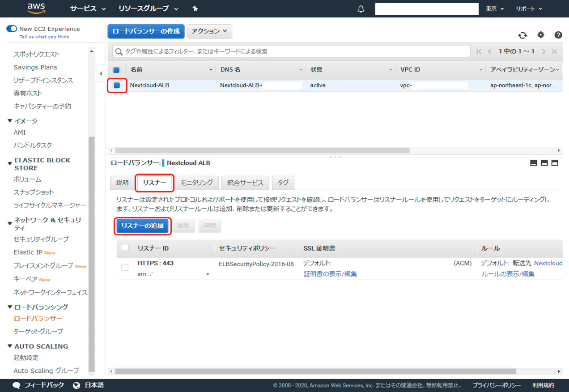Toggle the select-all listeners checkbox
The height and width of the screenshot is (392, 569).
[125, 248]
